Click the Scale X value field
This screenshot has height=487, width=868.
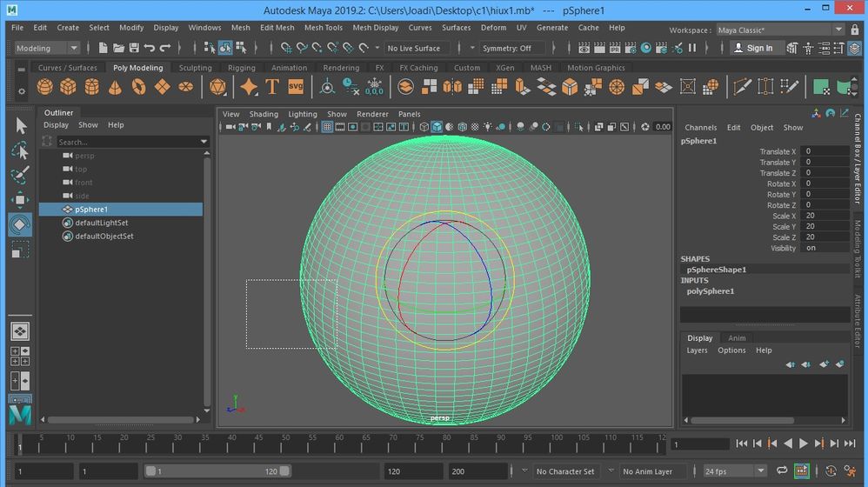(825, 216)
